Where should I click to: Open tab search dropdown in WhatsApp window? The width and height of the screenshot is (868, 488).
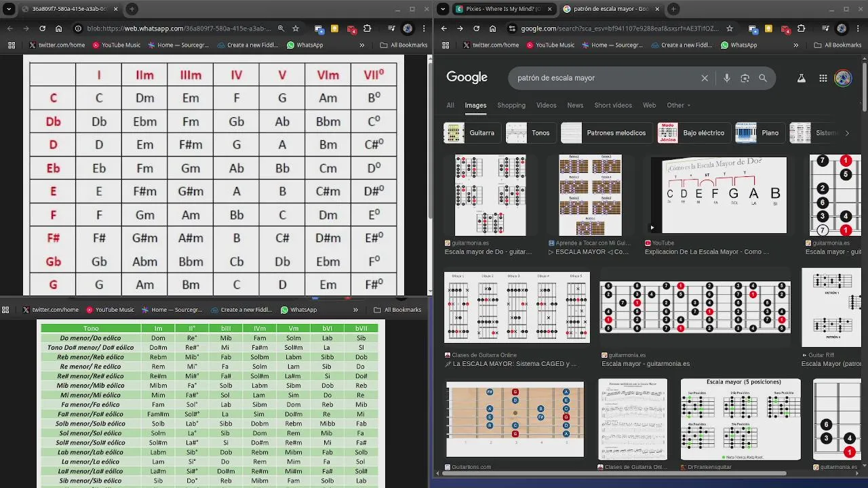pos(9,9)
